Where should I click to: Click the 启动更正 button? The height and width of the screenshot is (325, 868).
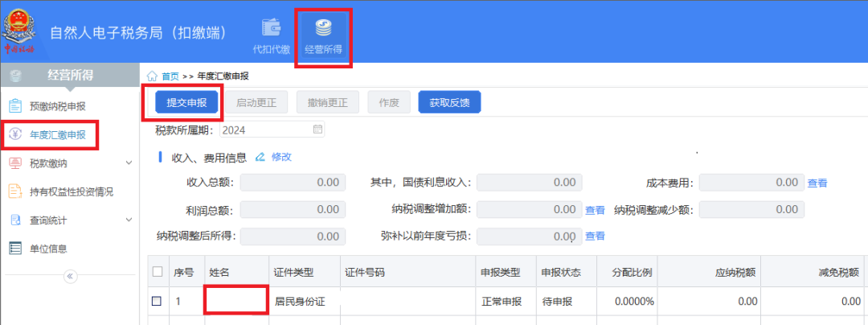pos(256,102)
